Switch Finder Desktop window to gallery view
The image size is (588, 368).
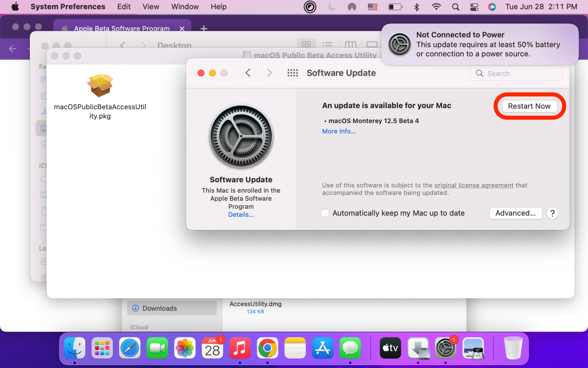point(372,44)
